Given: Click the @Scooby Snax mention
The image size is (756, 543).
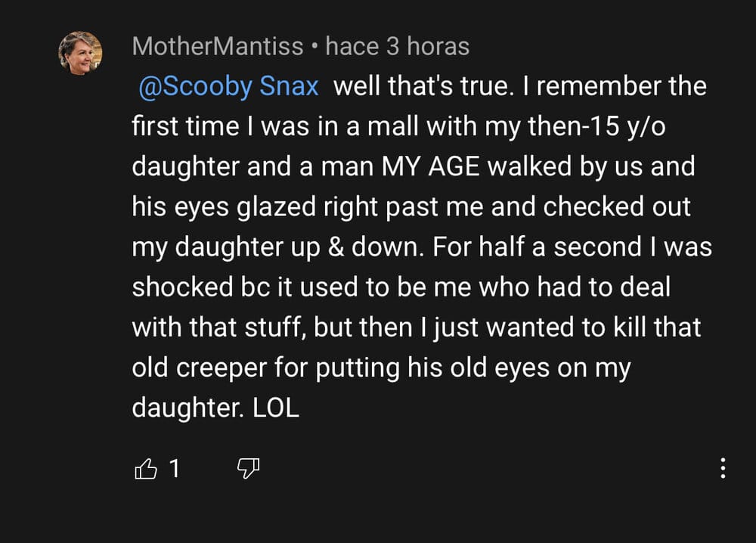Looking at the screenshot, I should (x=229, y=86).
